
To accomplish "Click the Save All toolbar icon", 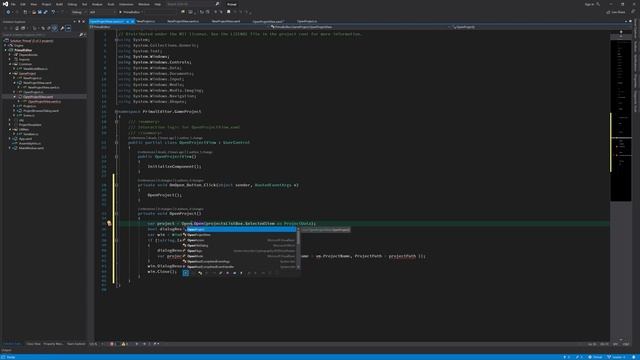I will pyautogui.click(x=45, y=12).
